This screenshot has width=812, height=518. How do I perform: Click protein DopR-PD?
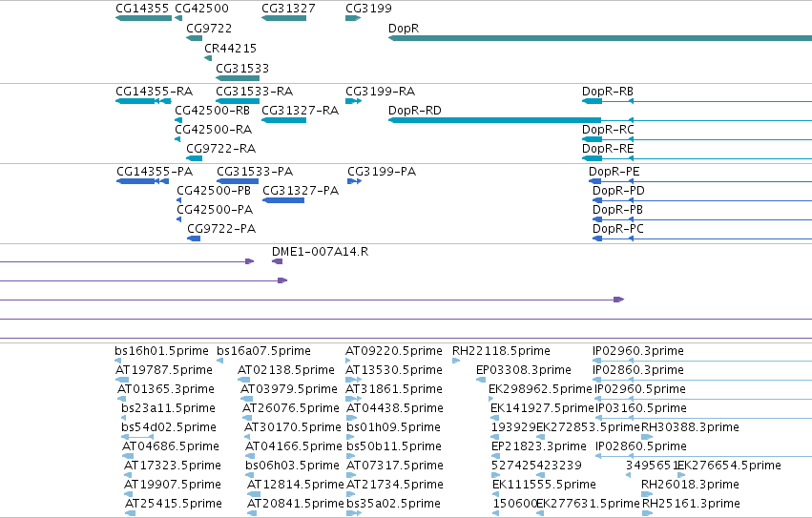[702, 200]
